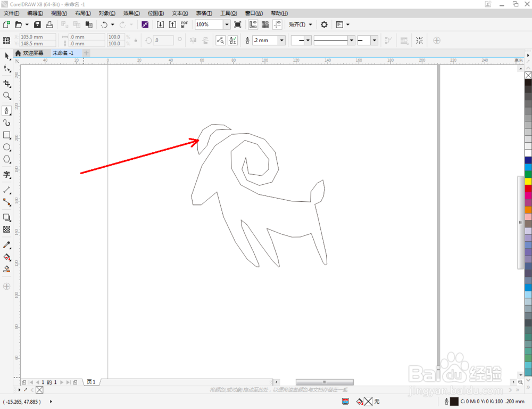This screenshot has width=532, height=409.
Task: Select the Polygon tool
Action: coord(7,159)
